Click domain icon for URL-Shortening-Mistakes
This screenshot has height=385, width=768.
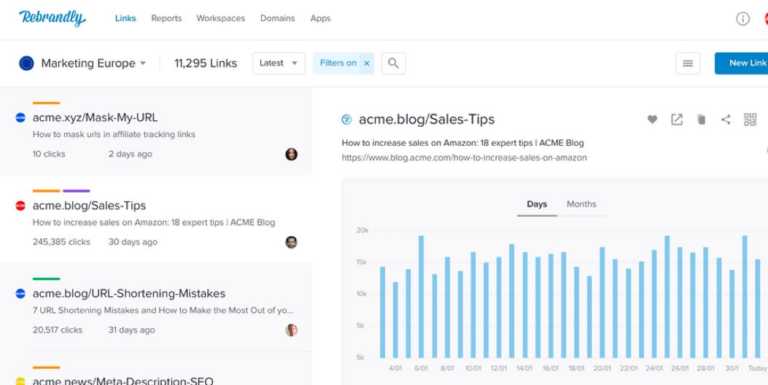[21, 293]
